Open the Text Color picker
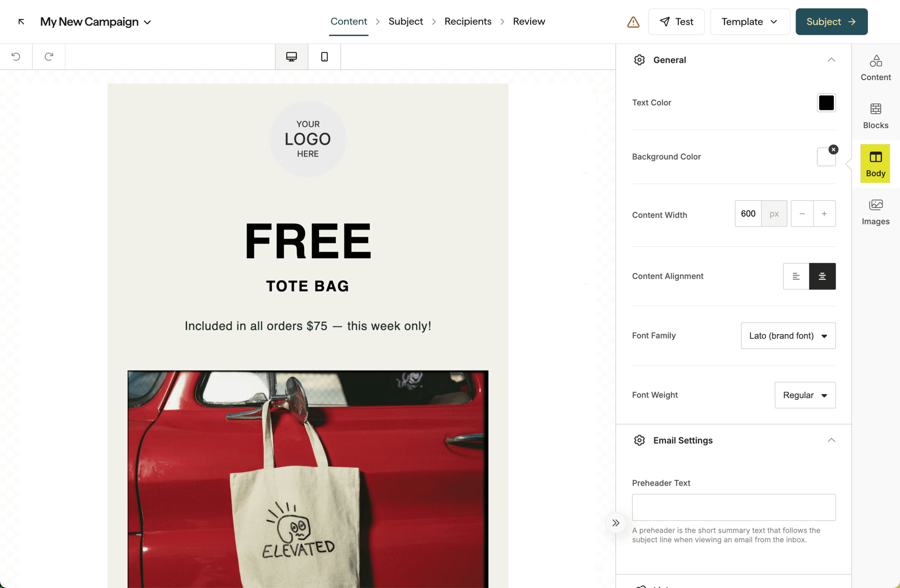The height and width of the screenshot is (588, 900). [x=826, y=103]
